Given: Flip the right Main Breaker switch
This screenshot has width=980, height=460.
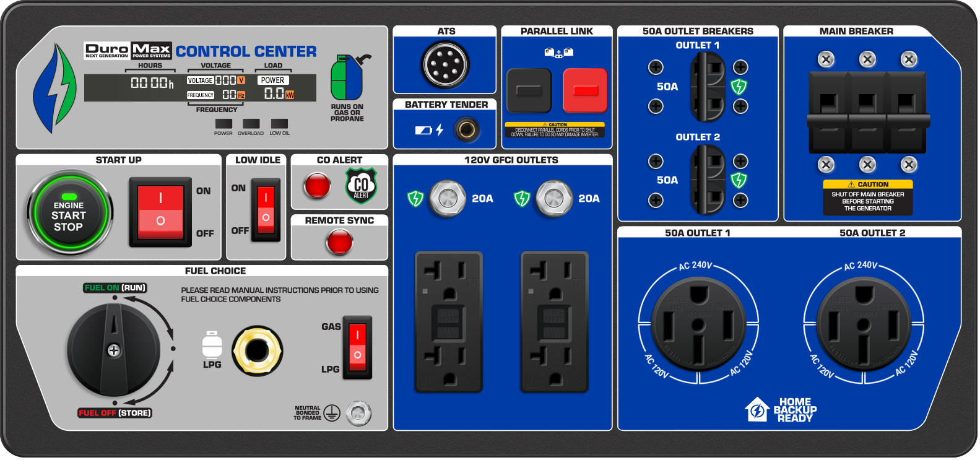Looking at the screenshot, I should point(906,111).
